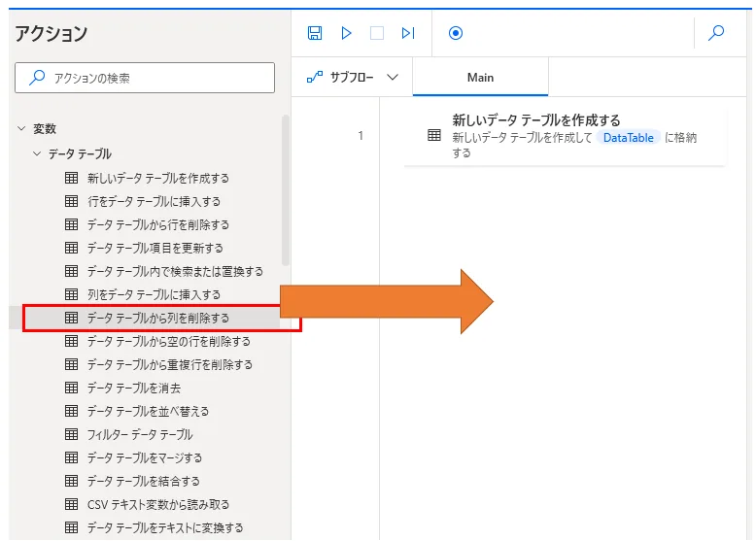The width and height of the screenshot is (756, 541).
Task: Start the recorder with record icon
Action: [x=456, y=33]
